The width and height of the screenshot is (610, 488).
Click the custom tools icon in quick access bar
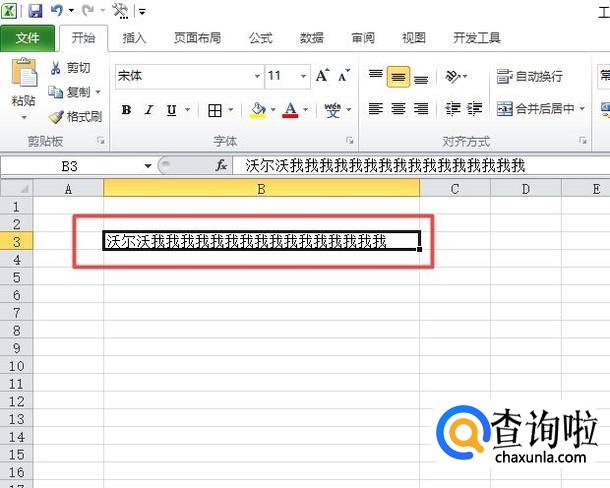[120, 11]
